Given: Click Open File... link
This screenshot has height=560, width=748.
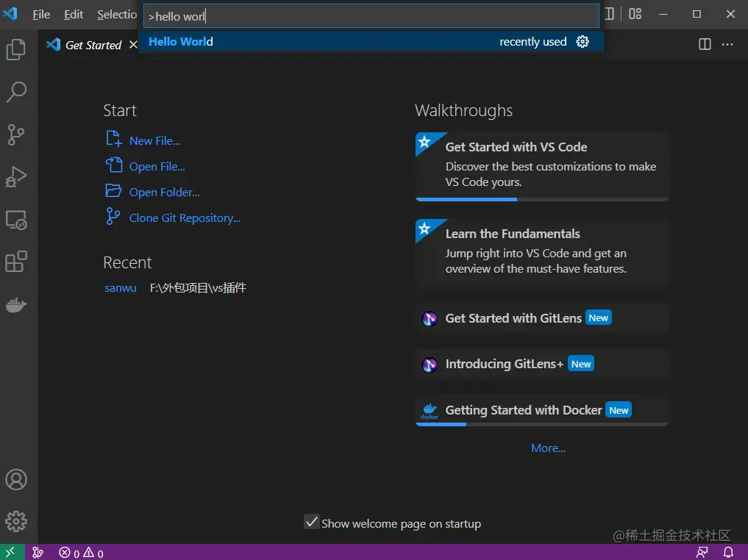Looking at the screenshot, I should coord(157,166).
